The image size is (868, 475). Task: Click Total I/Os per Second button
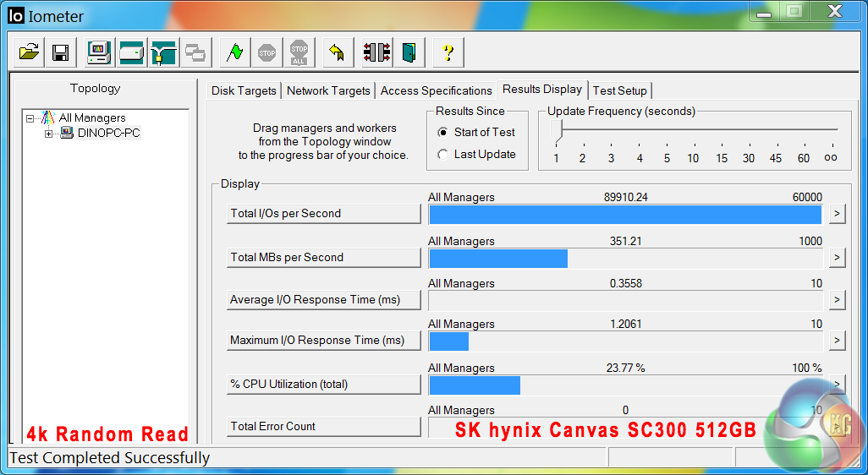tap(324, 214)
